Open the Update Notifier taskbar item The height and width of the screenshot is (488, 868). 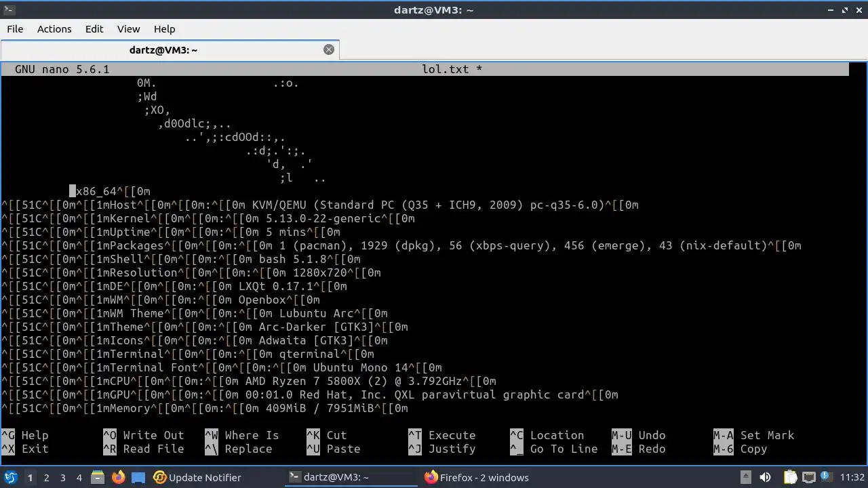point(197,477)
